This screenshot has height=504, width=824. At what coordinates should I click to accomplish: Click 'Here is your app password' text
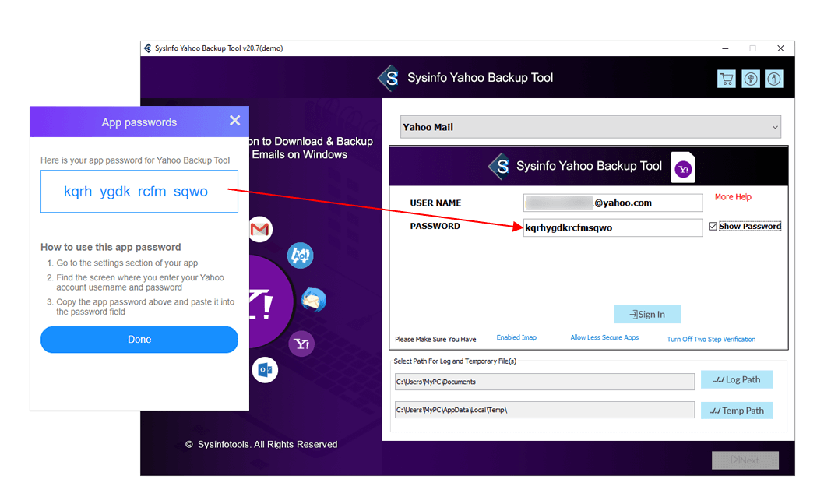[135, 160]
